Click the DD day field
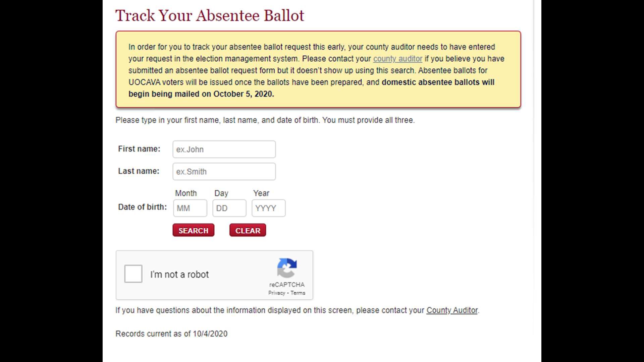The image size is (644, 362). tap(229, 208)
